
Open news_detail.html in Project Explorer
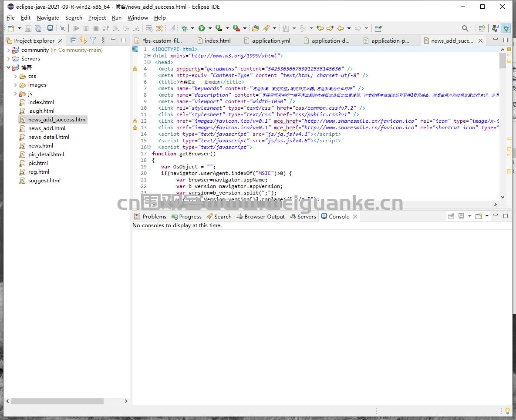pos(48,137)
